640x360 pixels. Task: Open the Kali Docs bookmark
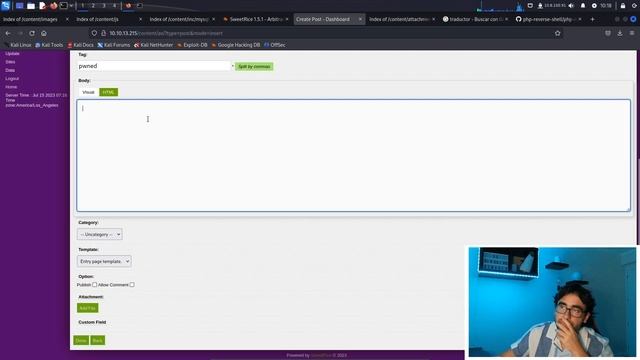click(80, 45)
